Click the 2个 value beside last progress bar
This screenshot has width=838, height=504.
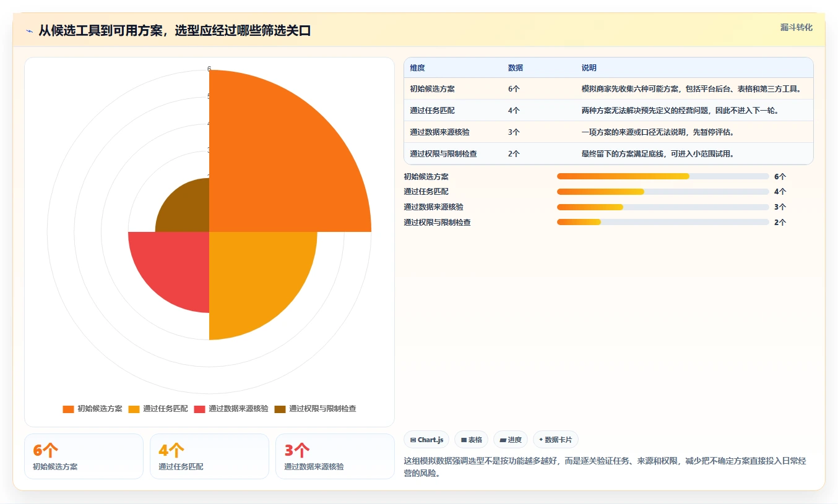point(780,222)
